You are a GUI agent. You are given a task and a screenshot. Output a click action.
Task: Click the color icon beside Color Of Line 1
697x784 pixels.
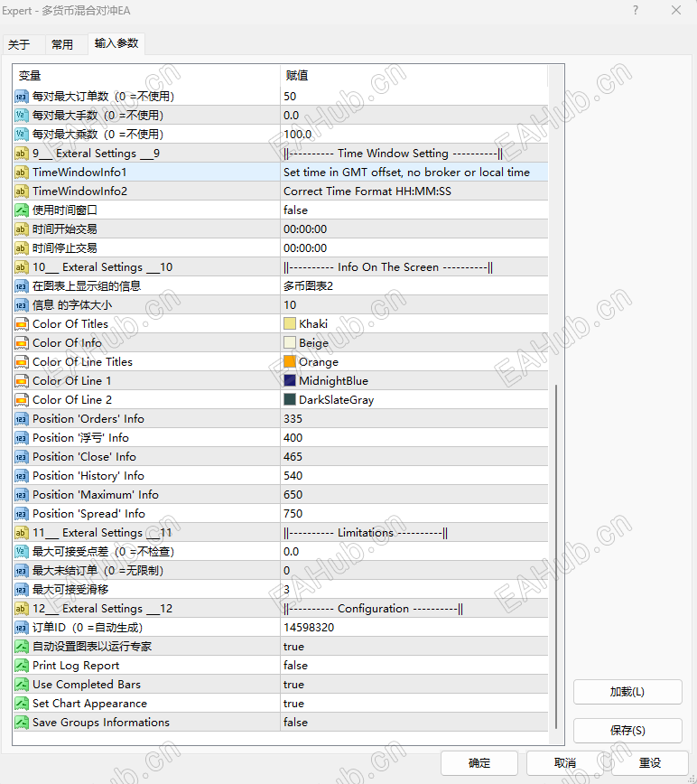point(21,381)
